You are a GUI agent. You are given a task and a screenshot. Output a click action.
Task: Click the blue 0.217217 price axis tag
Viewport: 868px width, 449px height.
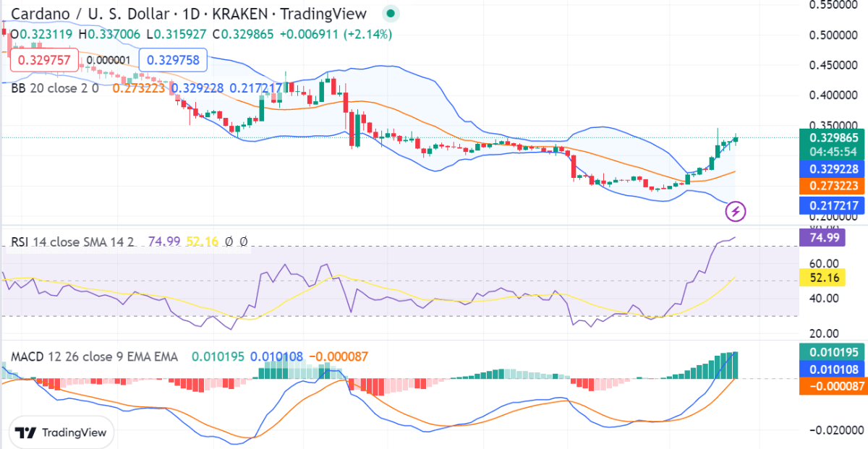[x=831, y=206]
